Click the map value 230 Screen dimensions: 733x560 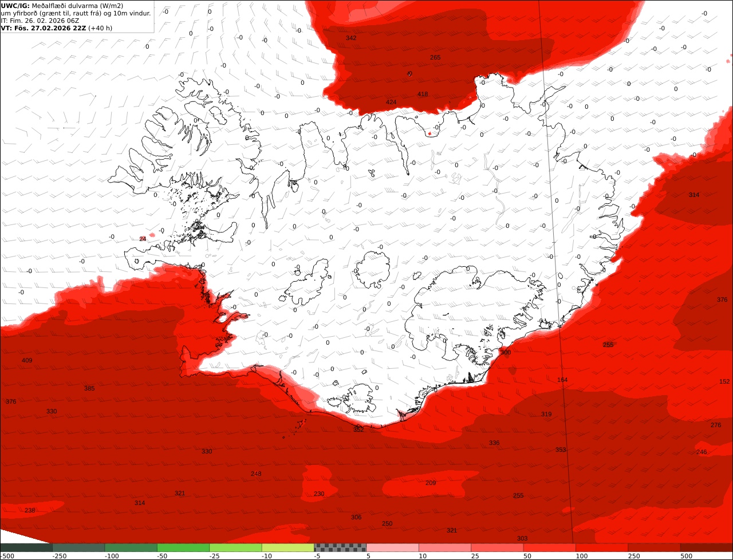[319, 494]
